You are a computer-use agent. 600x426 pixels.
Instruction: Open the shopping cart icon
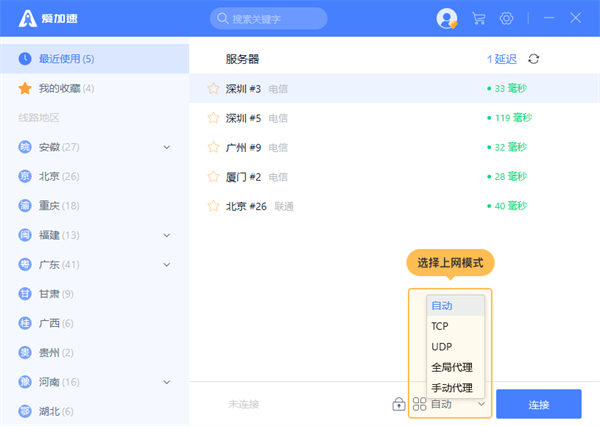(479, 19)
